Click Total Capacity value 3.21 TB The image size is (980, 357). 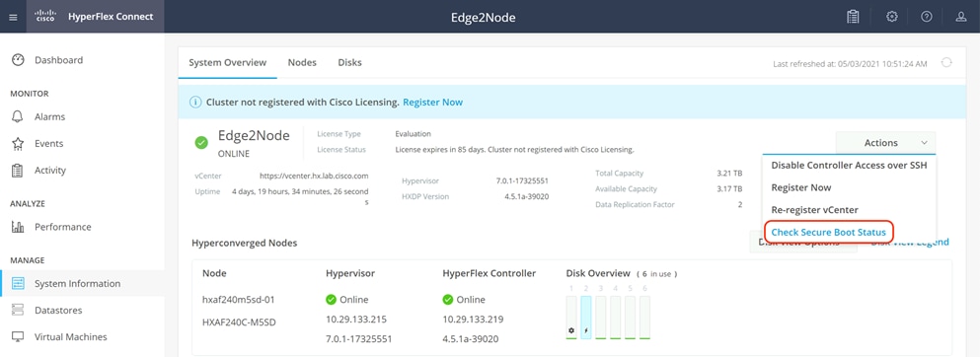point(730,173)
